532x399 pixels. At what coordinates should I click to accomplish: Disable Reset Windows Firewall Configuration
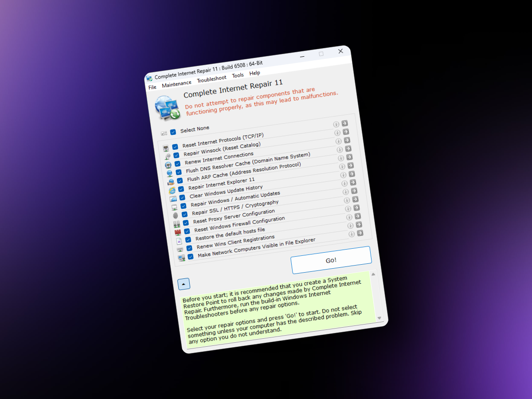[187, 231]
